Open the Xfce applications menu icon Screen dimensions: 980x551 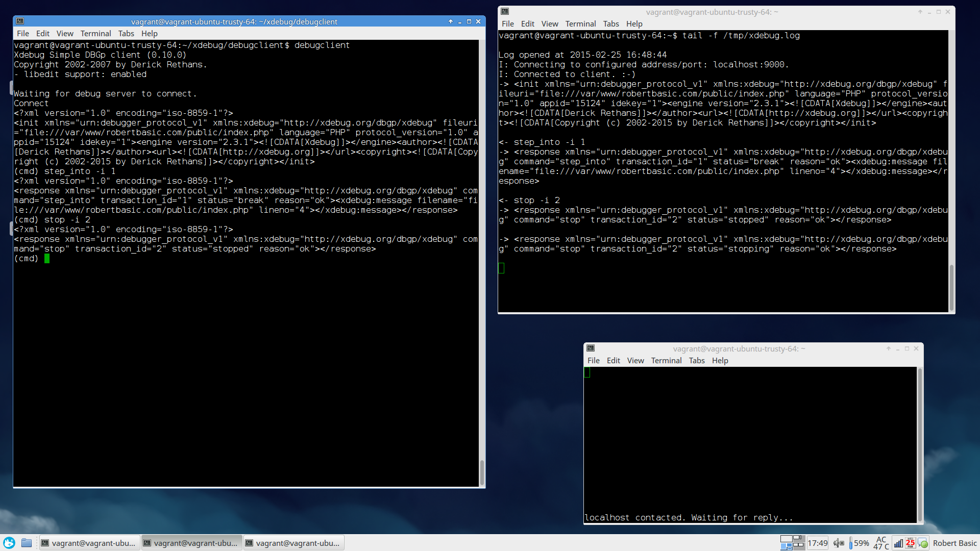coord(9,543)
